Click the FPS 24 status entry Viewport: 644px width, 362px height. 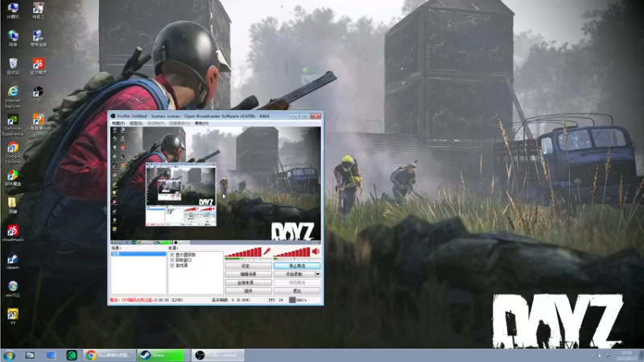pyautogui.click(x=276, y=300)
